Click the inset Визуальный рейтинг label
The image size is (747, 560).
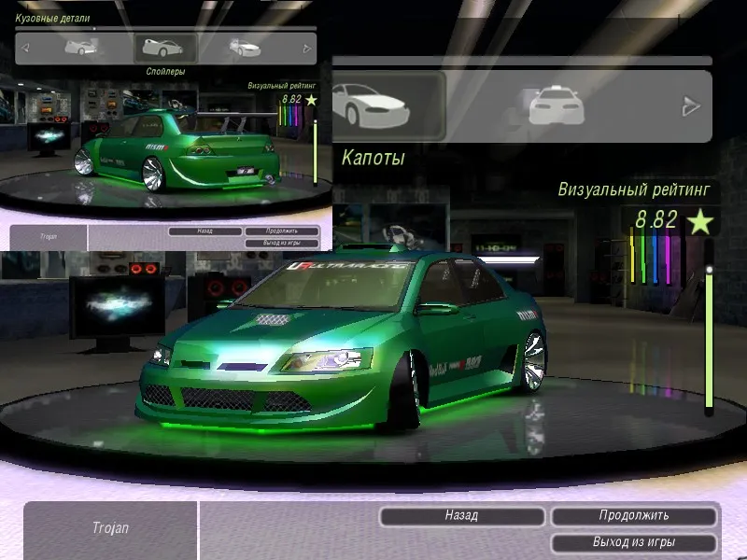[x=282, y=86]
